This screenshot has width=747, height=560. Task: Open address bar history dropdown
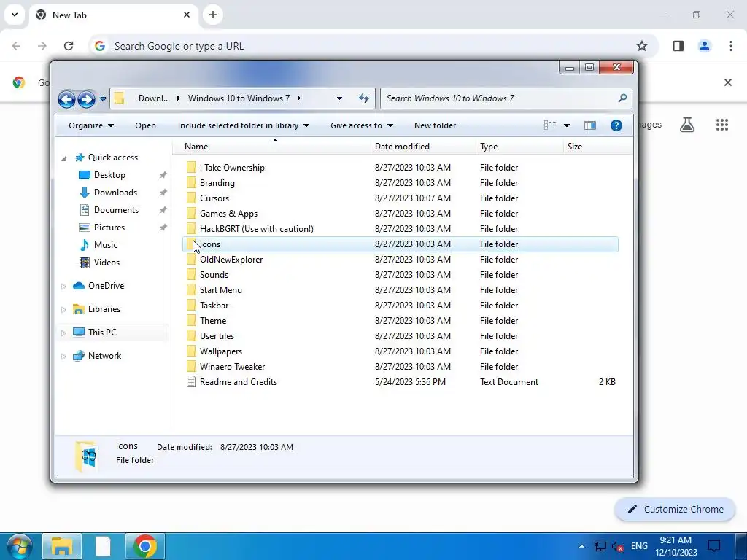(339, 98)
